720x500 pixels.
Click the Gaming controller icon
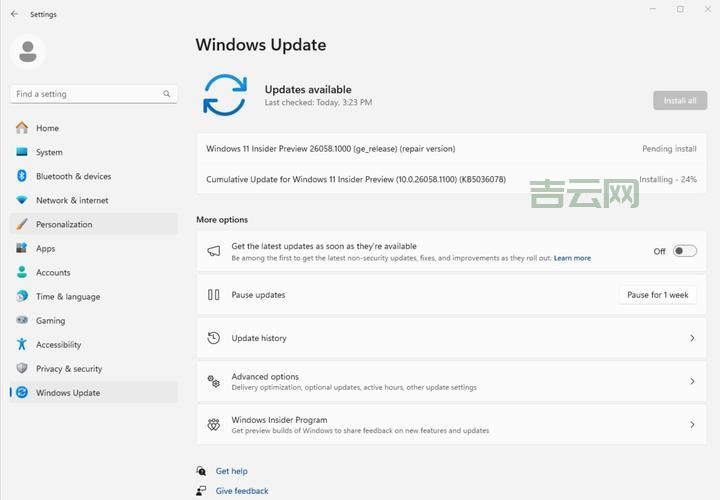click(22, 320)
